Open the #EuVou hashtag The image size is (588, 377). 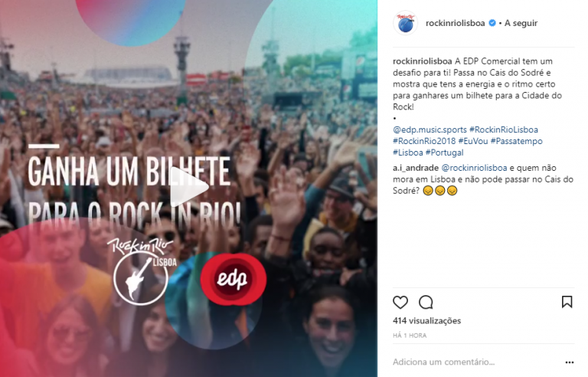[473, 141]
